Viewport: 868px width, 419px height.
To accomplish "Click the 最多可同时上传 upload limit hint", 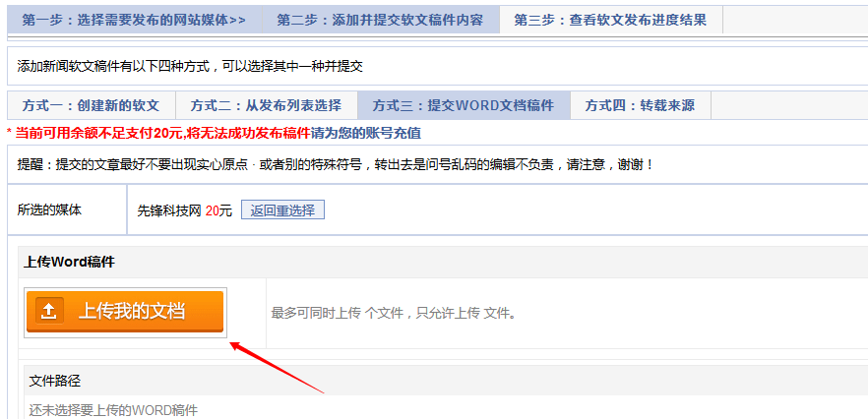I will (394, 314).
